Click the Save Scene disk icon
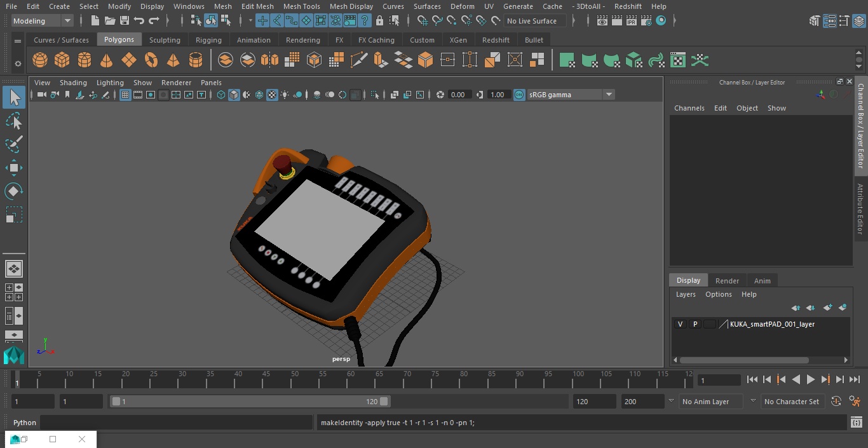 coord(125,21)
